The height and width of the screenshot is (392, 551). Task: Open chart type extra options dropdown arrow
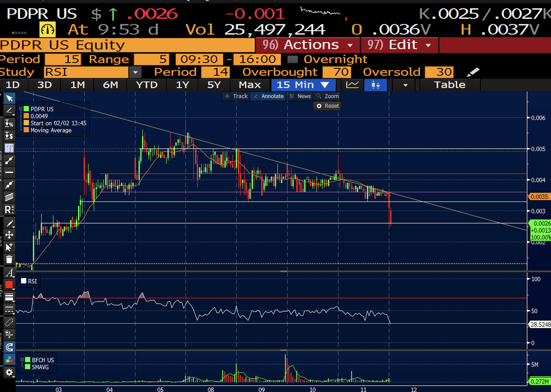(405, 85)
